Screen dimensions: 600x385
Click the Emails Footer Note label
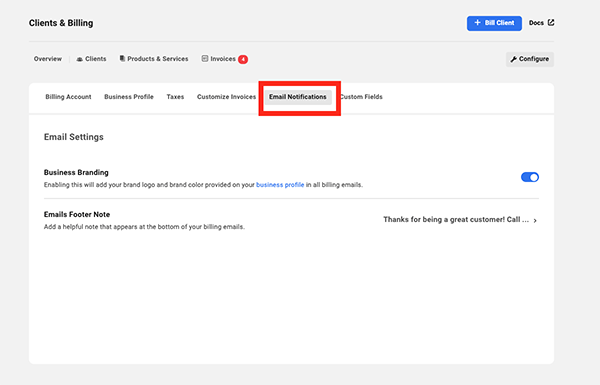(77, 215)
